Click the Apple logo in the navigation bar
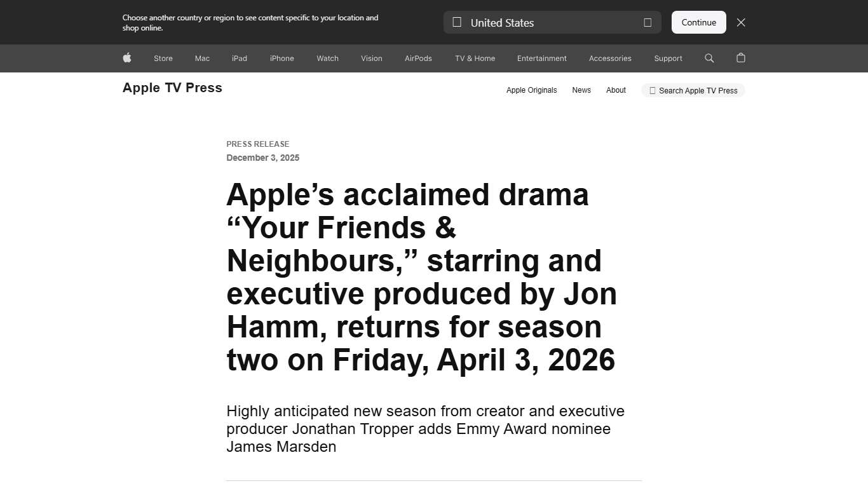Screen dimensions: 868x488 tap(126, 58)
